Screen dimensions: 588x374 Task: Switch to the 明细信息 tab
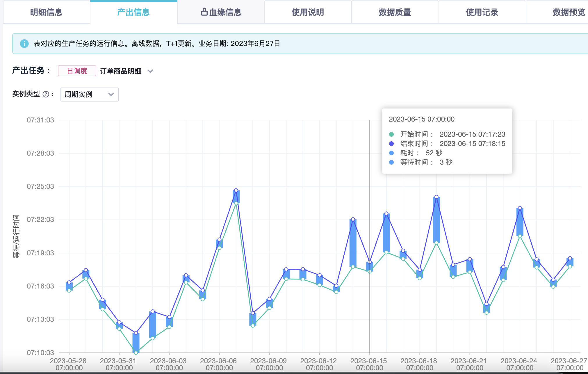[47, 12]
